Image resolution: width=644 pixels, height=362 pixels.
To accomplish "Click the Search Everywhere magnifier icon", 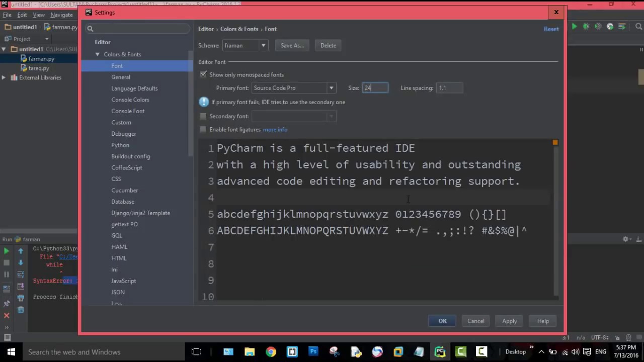I will 638,27.
